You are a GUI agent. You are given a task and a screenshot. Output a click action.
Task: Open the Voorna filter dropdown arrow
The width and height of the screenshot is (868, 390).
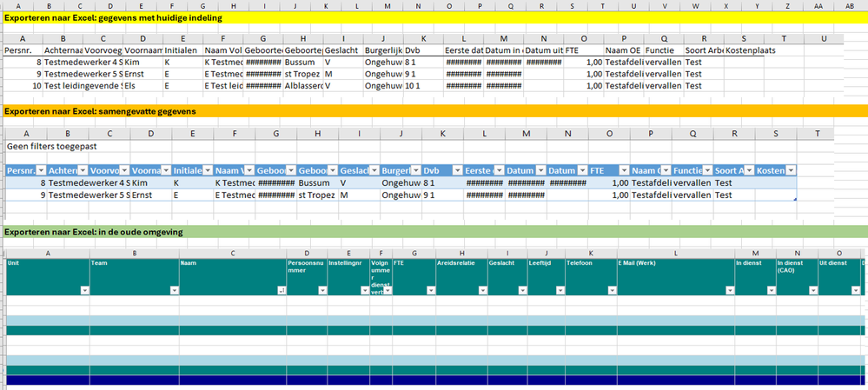(x=166, y=170)
